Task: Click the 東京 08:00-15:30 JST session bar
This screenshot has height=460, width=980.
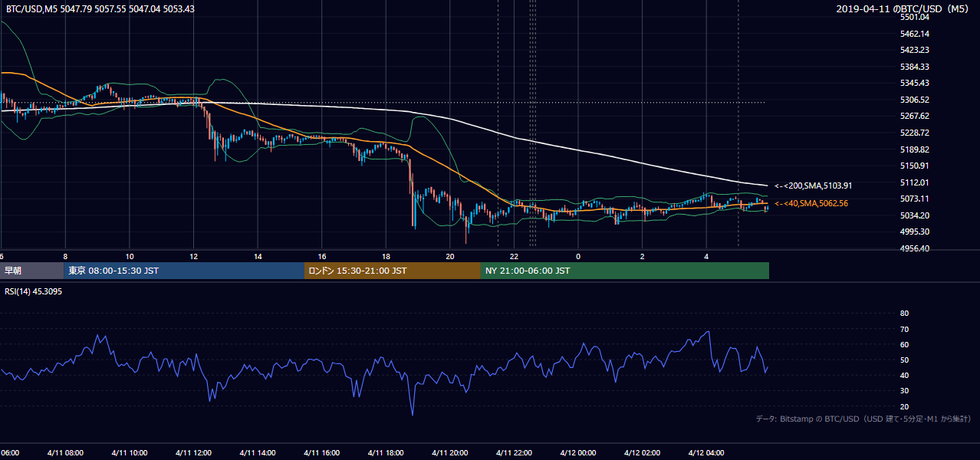Action: tap(184, 271)
